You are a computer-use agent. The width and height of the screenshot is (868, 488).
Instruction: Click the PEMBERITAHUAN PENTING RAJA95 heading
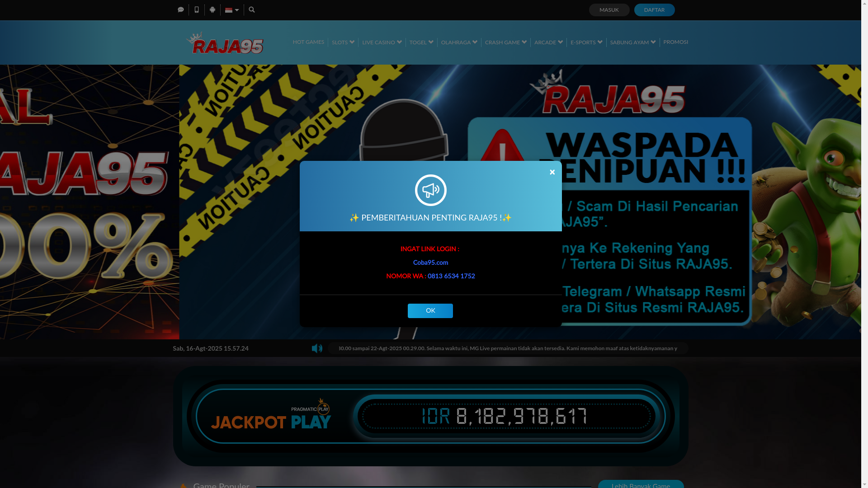tap(430, 218)
